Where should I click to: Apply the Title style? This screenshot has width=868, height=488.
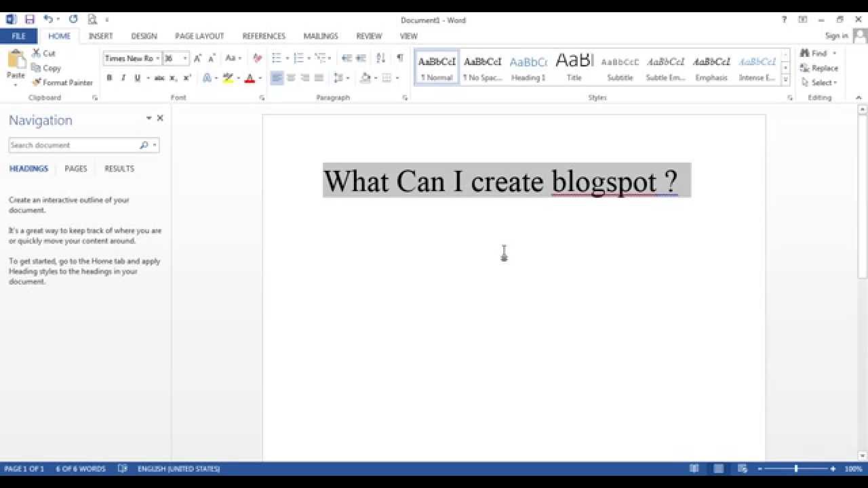574,67
